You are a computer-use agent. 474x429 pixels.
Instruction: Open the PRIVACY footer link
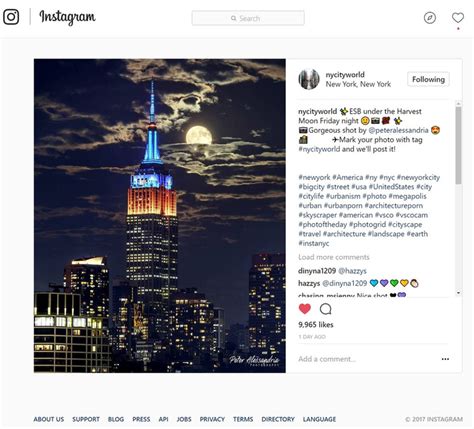(212, 419)
